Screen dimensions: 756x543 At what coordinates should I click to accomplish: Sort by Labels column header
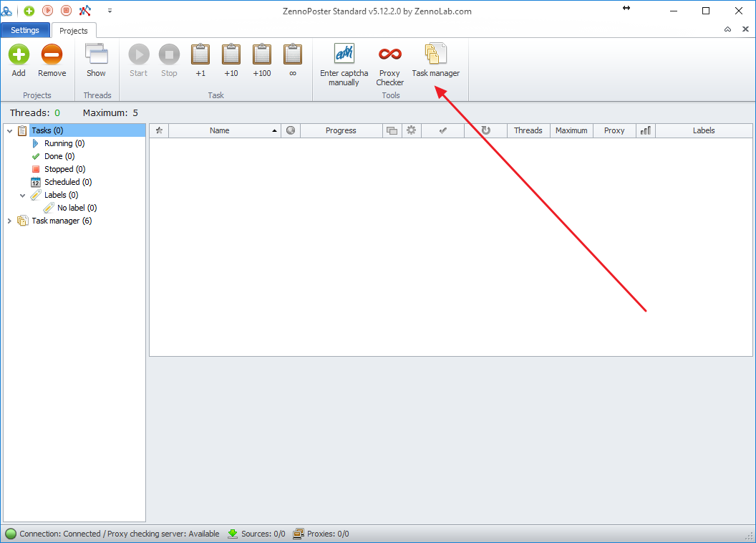704,130
